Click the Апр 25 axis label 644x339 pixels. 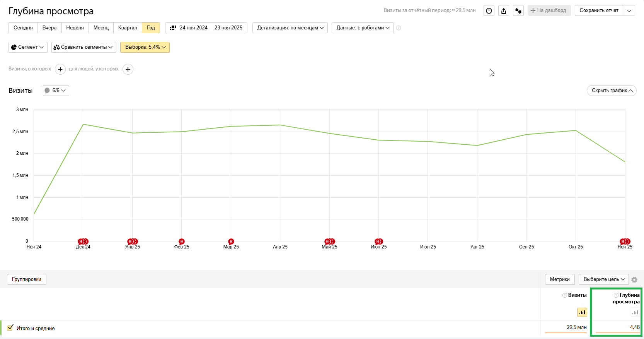coord(280,247)
